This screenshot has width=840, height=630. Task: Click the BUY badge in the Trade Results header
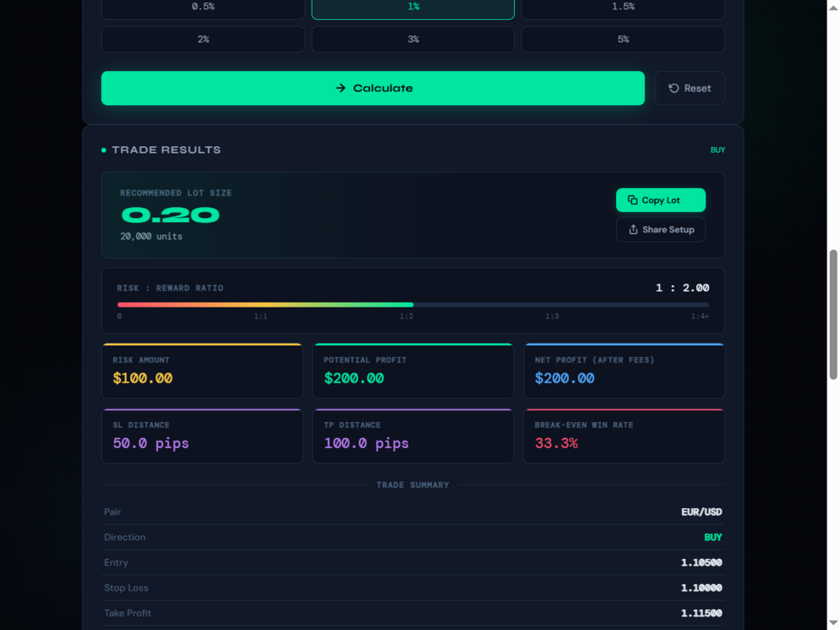click(x=717, y=150)
